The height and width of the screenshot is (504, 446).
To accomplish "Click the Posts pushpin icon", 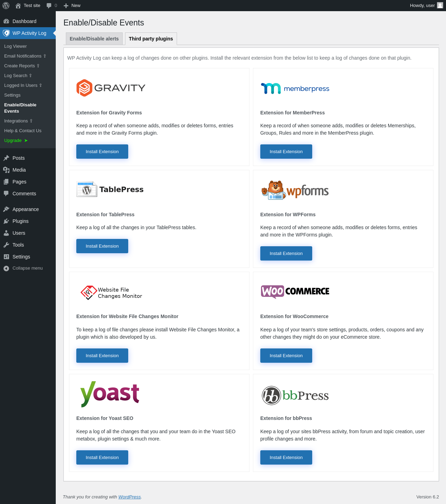I will (6, 158).
